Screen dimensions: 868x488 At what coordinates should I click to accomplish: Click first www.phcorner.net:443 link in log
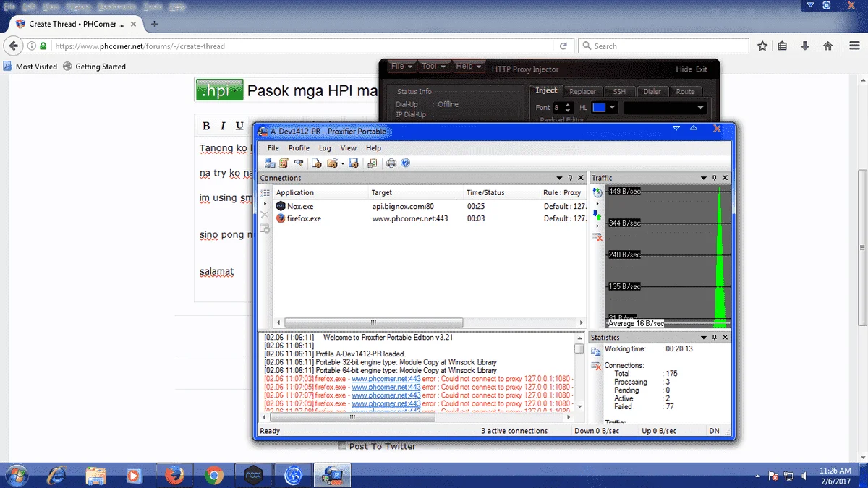[386, 378]
